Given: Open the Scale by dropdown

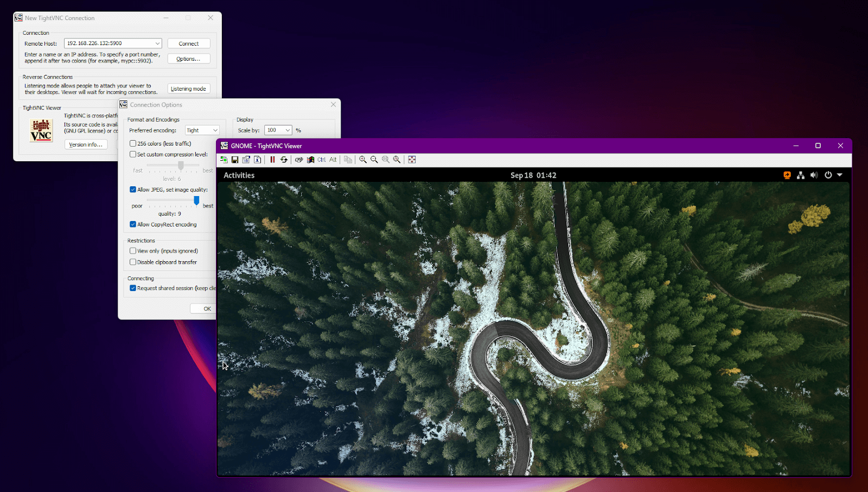Looking at the screenshot, I should pos(288,130).
